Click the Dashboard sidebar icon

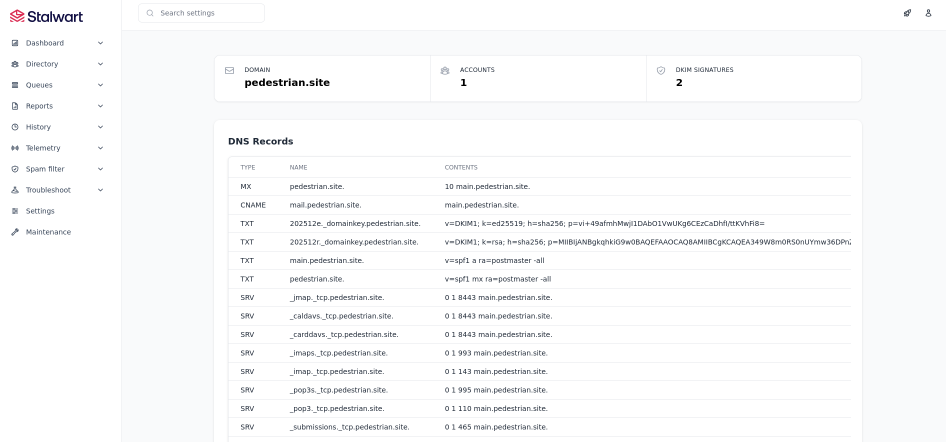15,43
